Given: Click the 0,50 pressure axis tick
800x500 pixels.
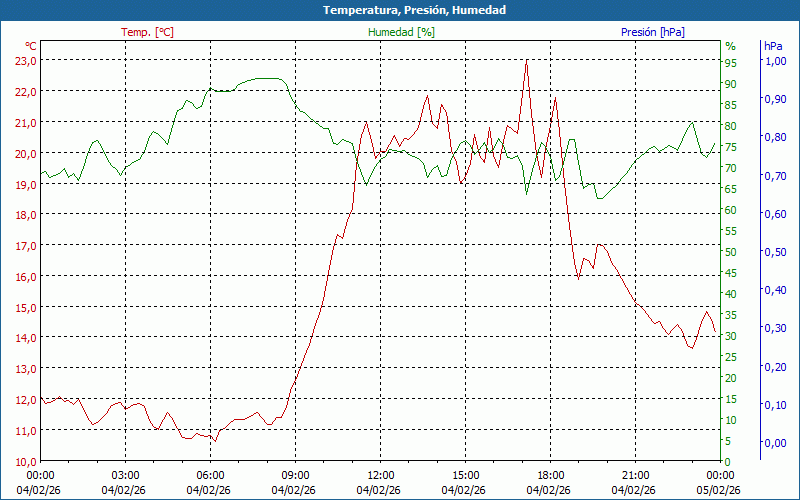Looking at the screenshot, I should point(774,251).
